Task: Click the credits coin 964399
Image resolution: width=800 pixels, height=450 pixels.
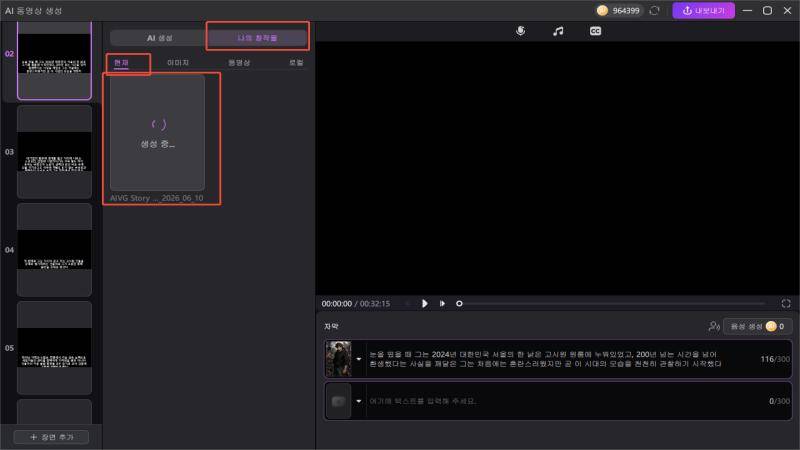Action: (x=618, y=11)
